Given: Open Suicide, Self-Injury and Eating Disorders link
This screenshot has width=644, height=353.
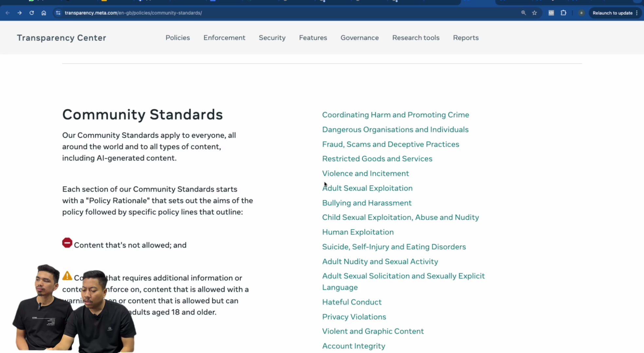Looking at the screenshot, I should (394, 247).
